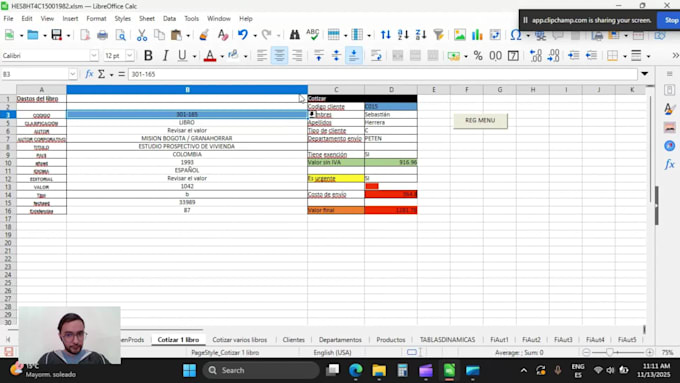680x383 pixels.
Task: Run the Spelling check ABC icon
Action: click(312, 35)
